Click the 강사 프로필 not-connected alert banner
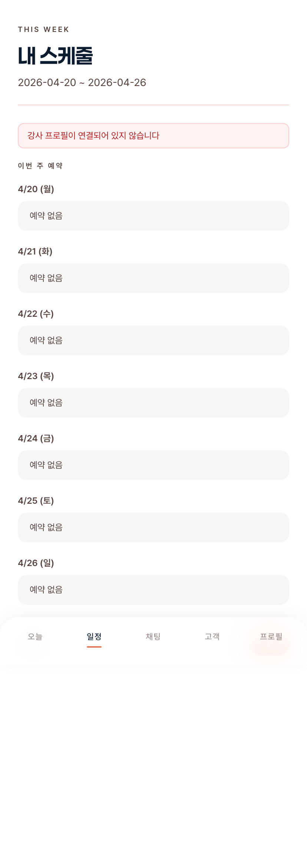The width and height of the screenshot is (307, 868). click(153, 136)
